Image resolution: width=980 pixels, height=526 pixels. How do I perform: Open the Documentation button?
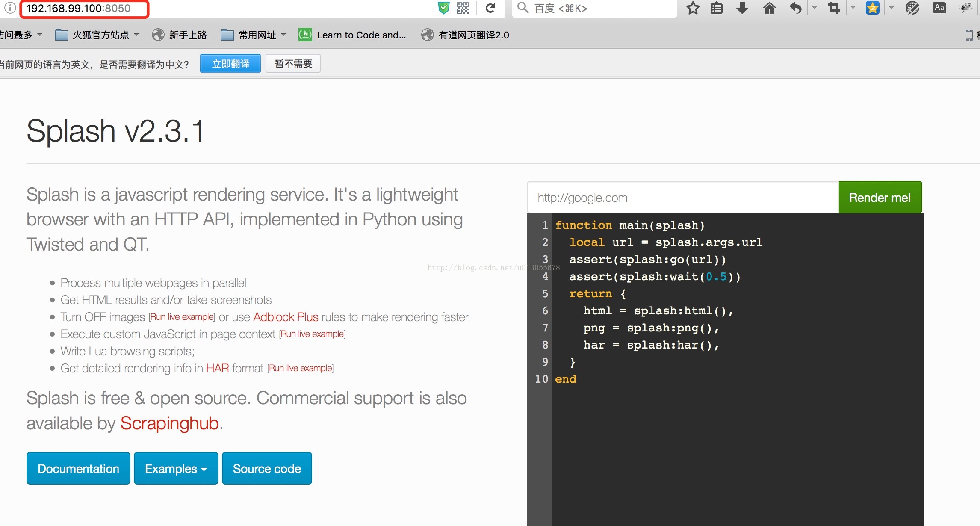pos(78,469)
